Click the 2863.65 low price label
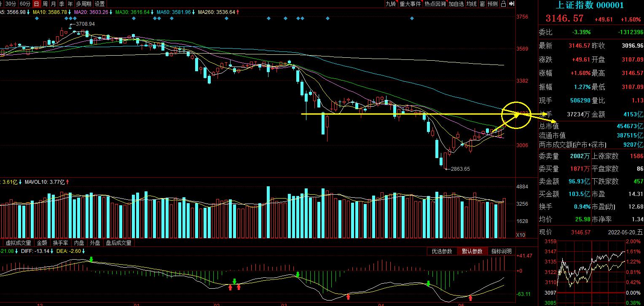The image size is (644, 306). [460, 169]
